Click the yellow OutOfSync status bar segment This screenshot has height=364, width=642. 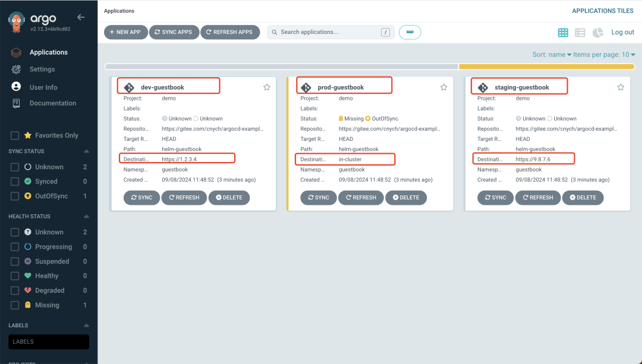click(x=547, y=67)
